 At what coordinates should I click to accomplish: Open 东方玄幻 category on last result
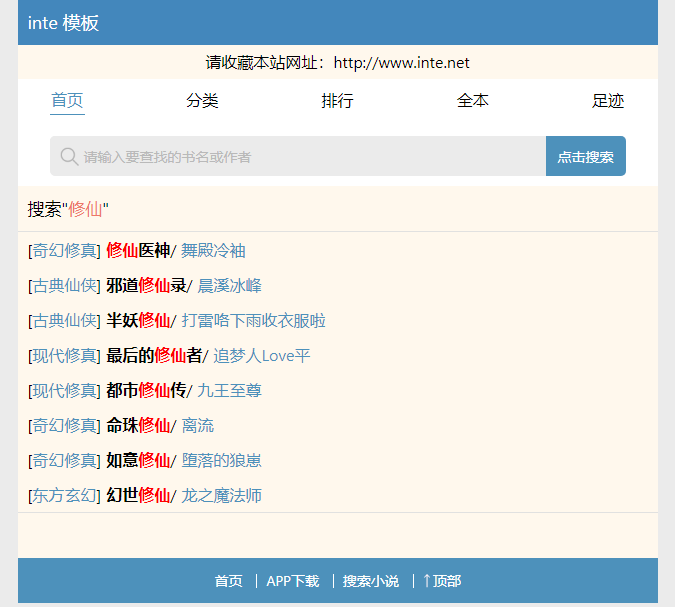coord(65,496)
